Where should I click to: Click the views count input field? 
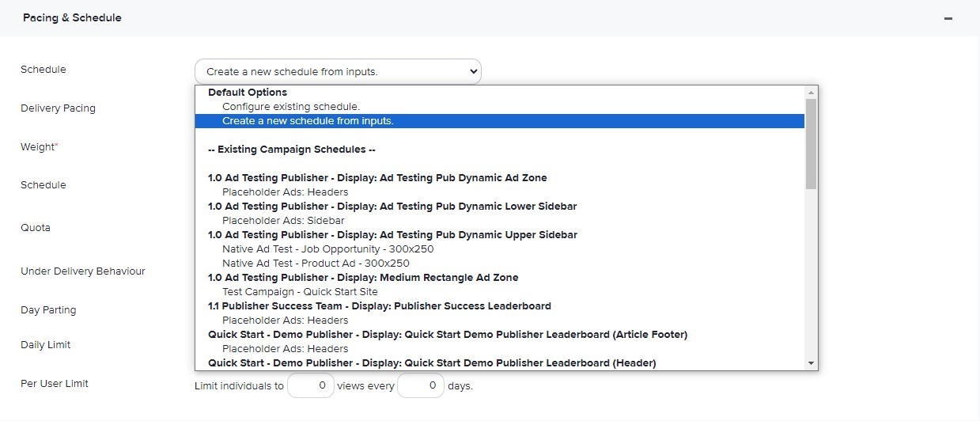310,386
